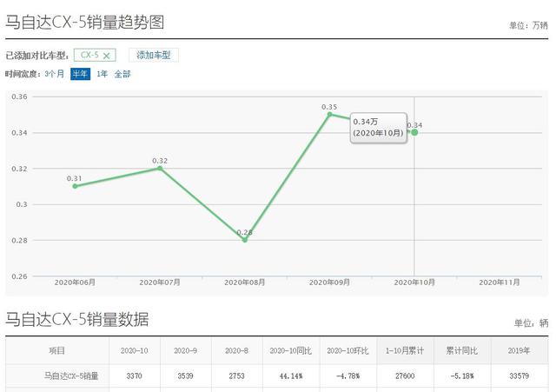The image size is (556, 392).
Task: Click the -4.78% cell
Action: pos(347,375)
